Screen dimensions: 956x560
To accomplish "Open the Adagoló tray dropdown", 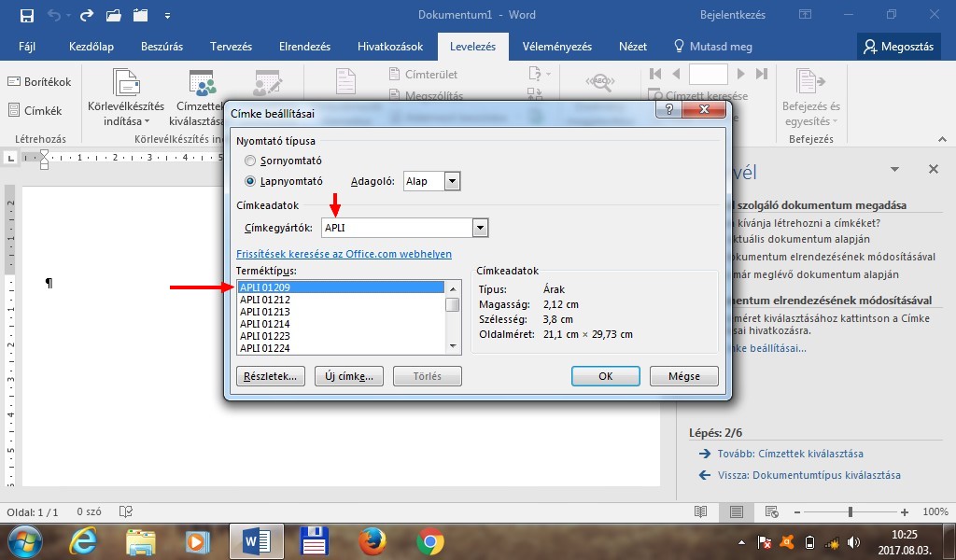I will [x=452, y=181].
